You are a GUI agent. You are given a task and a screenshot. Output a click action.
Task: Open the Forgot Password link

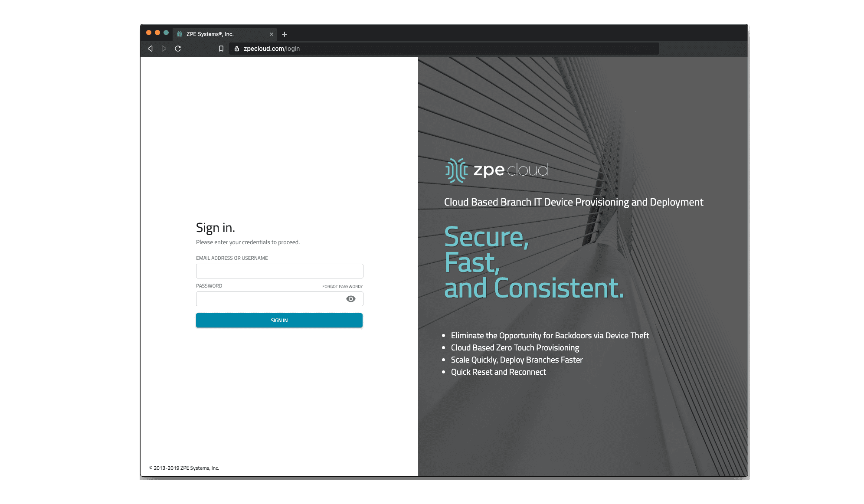(x=342, y=287)
